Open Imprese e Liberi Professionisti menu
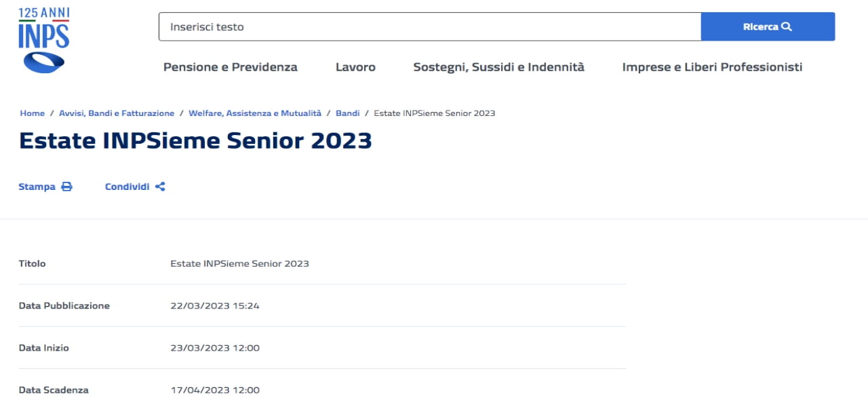 [712, 67]
